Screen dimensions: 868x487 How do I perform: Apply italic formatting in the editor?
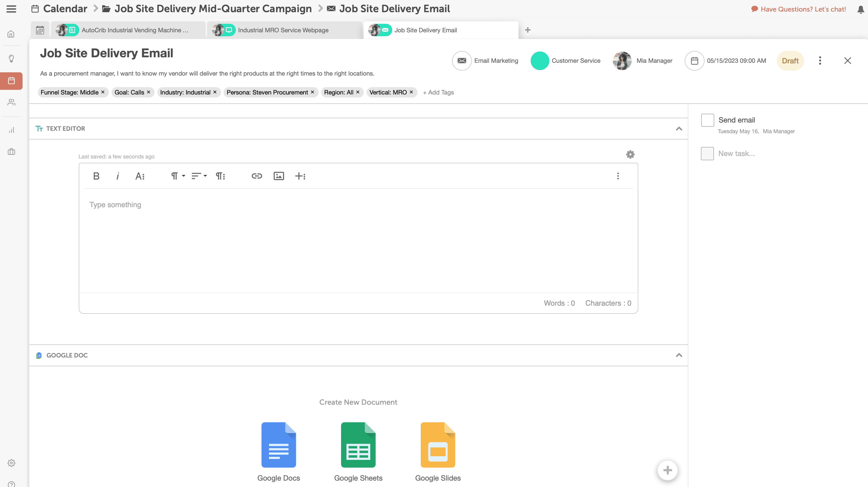coord(118,176)
